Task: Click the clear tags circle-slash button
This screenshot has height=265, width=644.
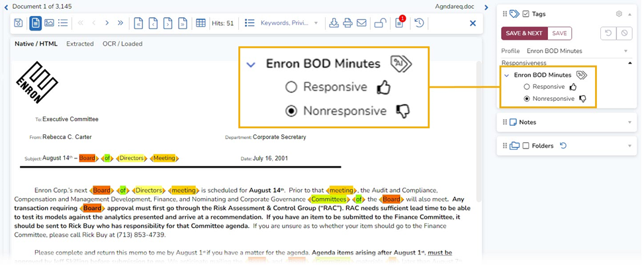Action: click(624, 33)
